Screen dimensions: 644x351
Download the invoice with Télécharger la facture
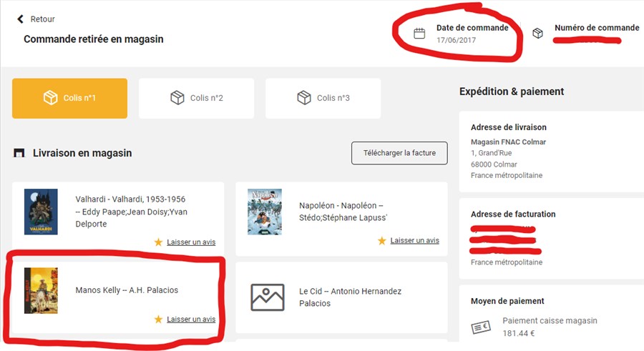(399, 153)
